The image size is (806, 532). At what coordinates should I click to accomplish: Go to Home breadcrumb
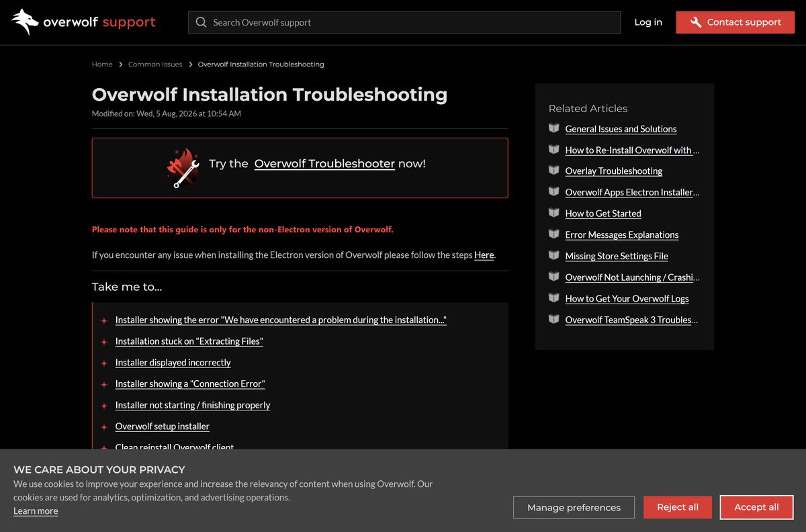coord(102,64)
